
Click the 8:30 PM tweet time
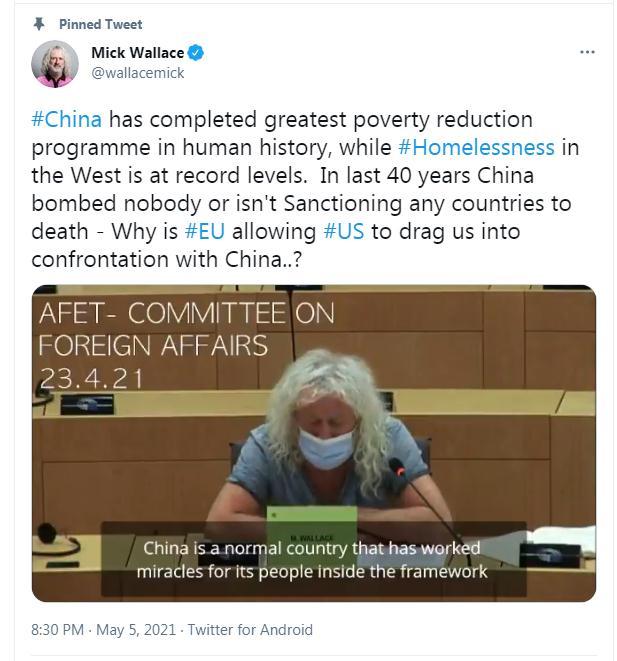click(x=57, y=629)
